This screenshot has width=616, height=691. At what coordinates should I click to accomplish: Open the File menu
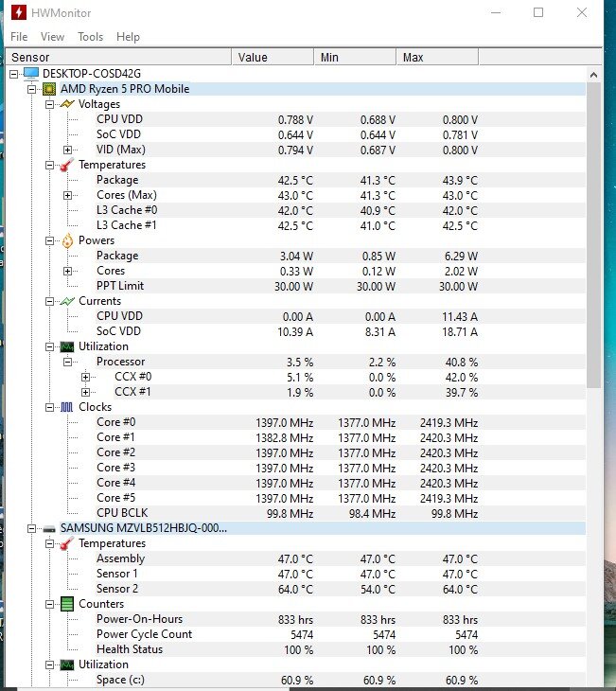19,37
